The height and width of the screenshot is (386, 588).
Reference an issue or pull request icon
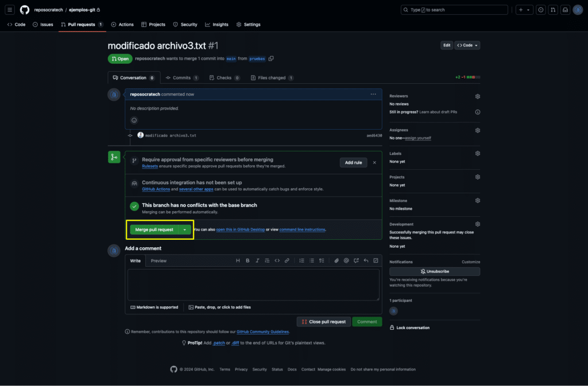click(356, 260)
